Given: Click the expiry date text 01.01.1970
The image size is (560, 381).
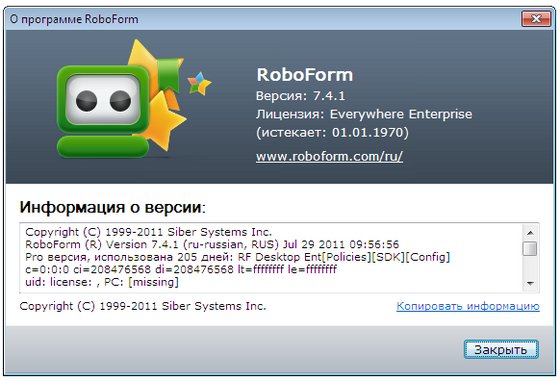Looking at the screenshot, I should click(368, 132).
